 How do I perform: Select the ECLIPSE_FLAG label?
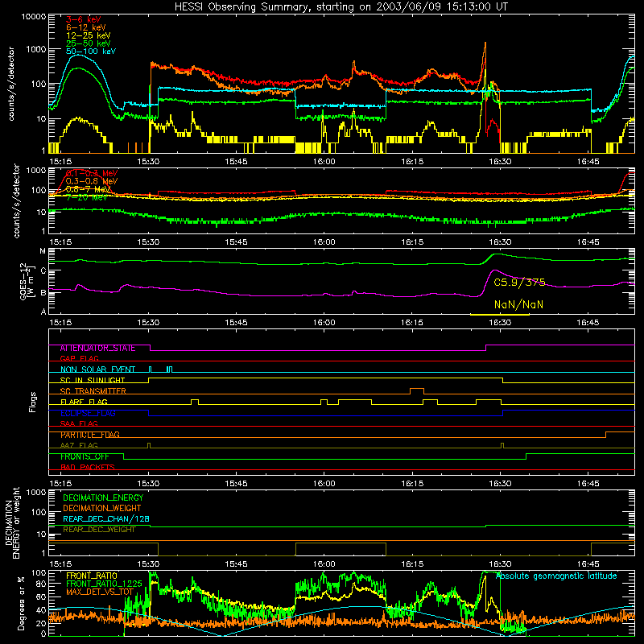coord(88,413)
